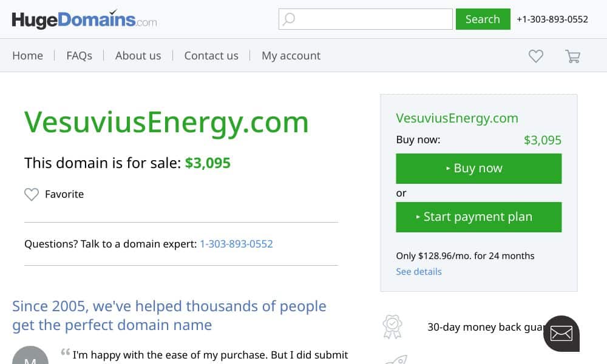Image resolution: width=607 pixels, height=364 pixels.
Task: Click the VesuviusEnergy.com link in purchase box
Action: click(457, 118)
